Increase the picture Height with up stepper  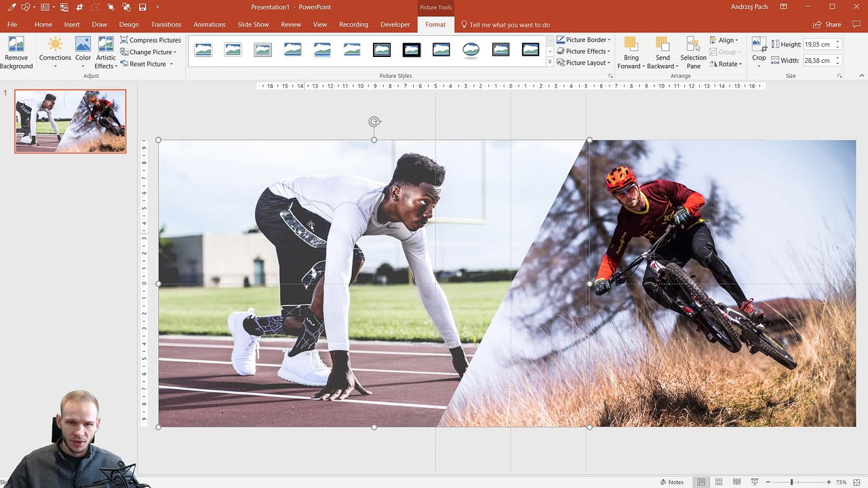tap(837, 42)
